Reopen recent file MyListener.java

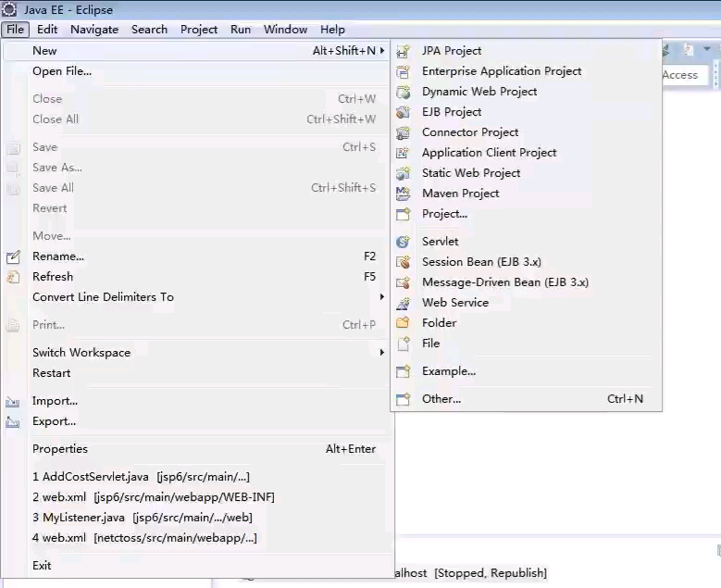tap(197, 518)
